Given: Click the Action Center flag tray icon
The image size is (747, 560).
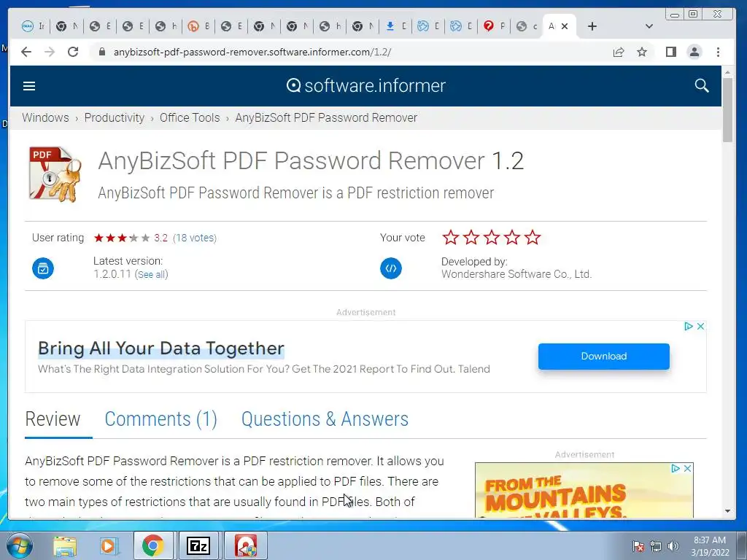Looking at the screenshot, I should tap(638, 546).
